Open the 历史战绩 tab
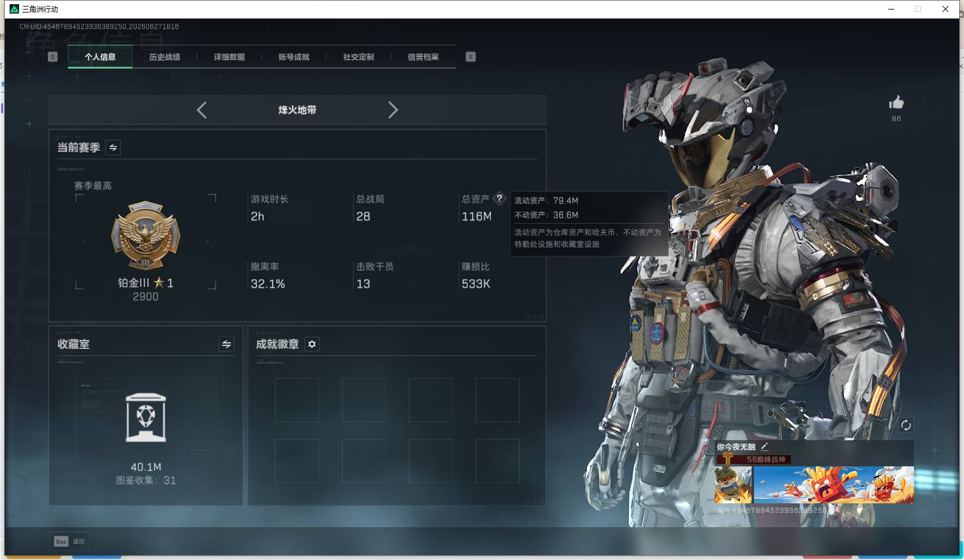The width and height of the screenshot is (964, 560). [x=165, y=57]
